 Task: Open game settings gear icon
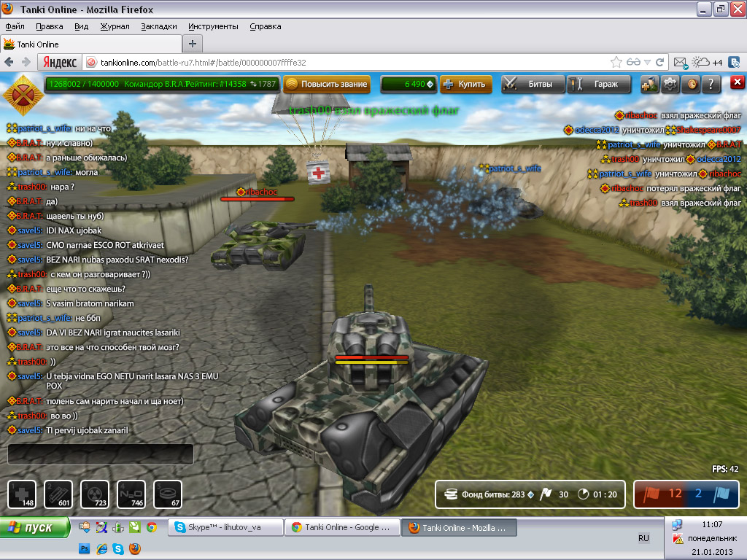670,85
